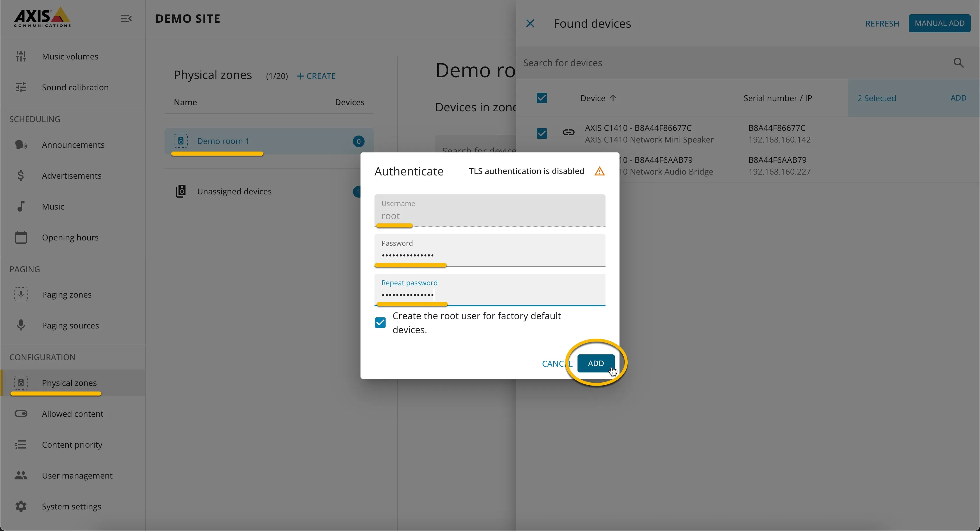The image size is (980, 531).
Task: Click the serial number B8A44F6AAB79
Action: point(777,160)
